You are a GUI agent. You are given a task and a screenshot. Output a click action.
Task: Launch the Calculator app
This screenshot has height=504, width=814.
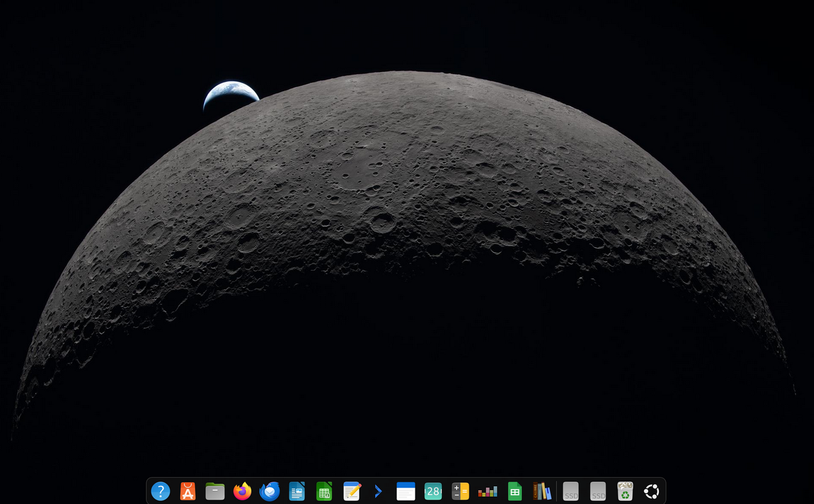[460, 491]
